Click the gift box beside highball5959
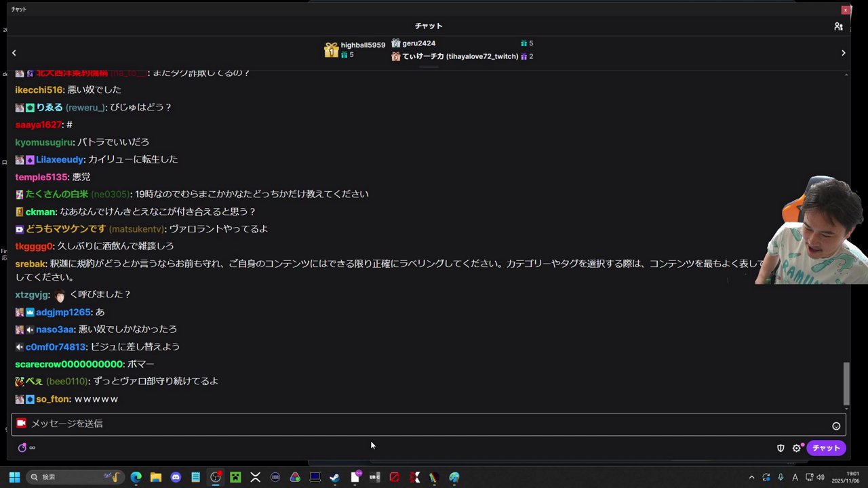This screenshot has width=868, height=488. [x=332, y=49]
